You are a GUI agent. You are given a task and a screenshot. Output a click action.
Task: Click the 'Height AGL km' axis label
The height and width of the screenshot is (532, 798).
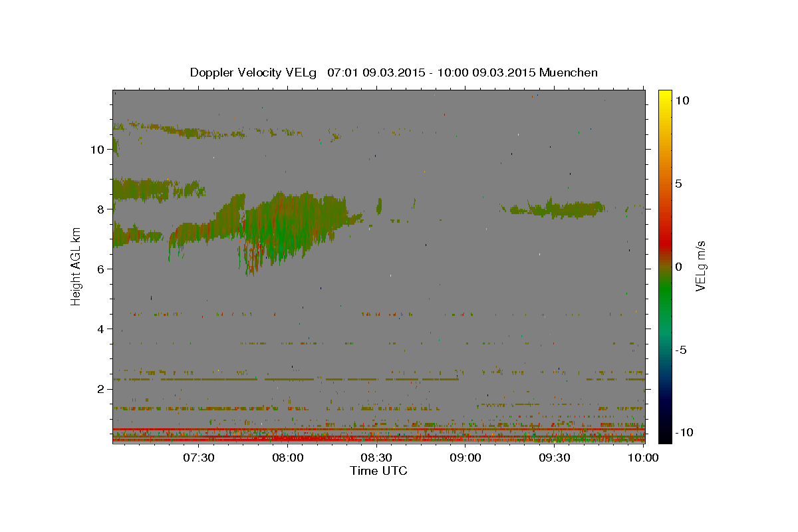[x=76, y=266]
